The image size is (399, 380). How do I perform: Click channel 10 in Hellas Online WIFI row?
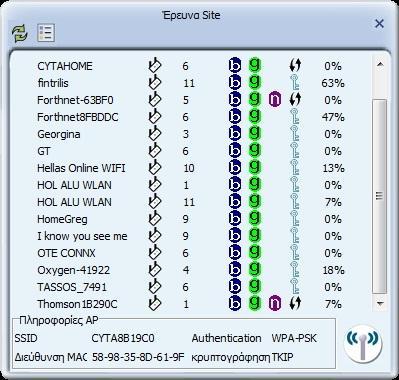(189, 168)
